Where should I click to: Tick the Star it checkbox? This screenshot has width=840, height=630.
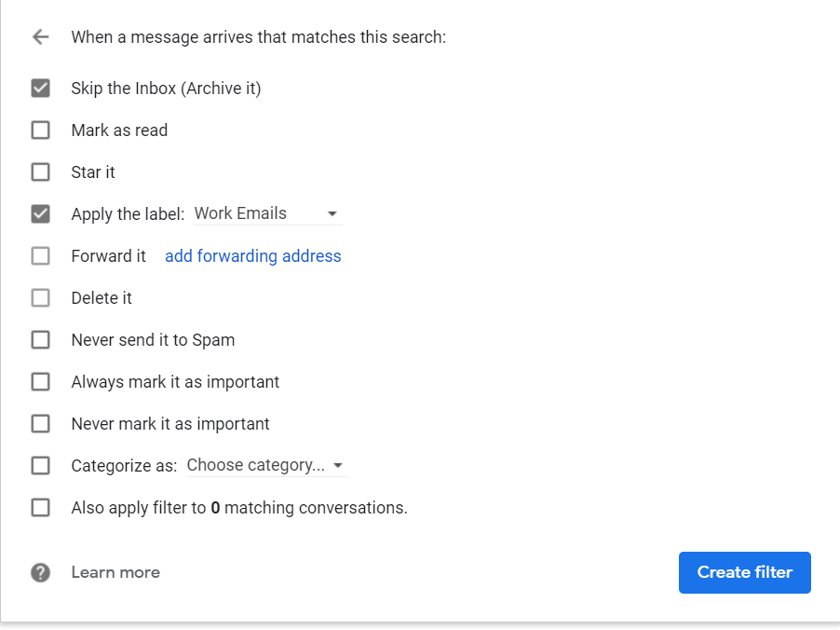pos(40,172)
